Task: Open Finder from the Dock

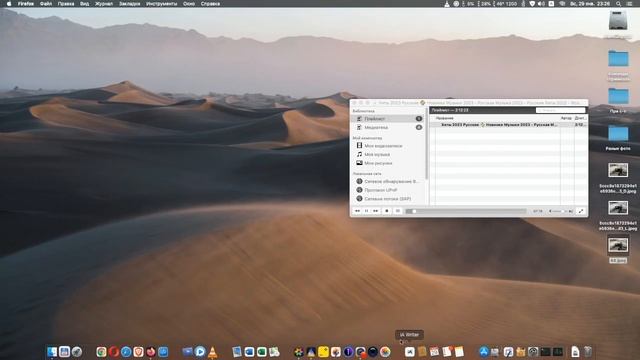Action: (x=52, y=351)
